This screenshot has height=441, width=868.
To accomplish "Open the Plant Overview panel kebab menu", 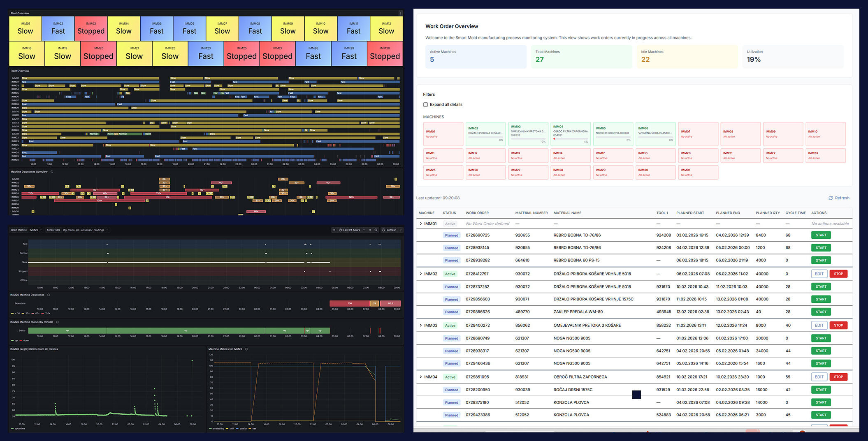I will [400, 13].
